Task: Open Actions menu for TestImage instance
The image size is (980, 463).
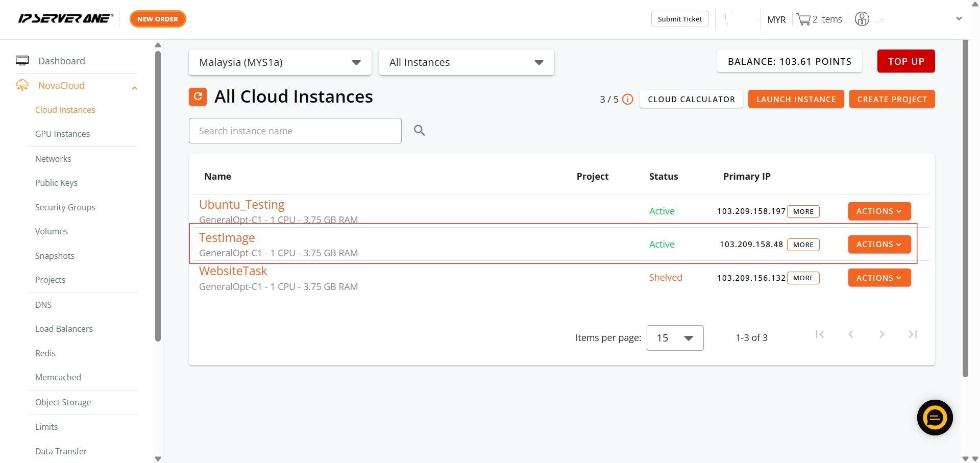Action: [879, 245]
